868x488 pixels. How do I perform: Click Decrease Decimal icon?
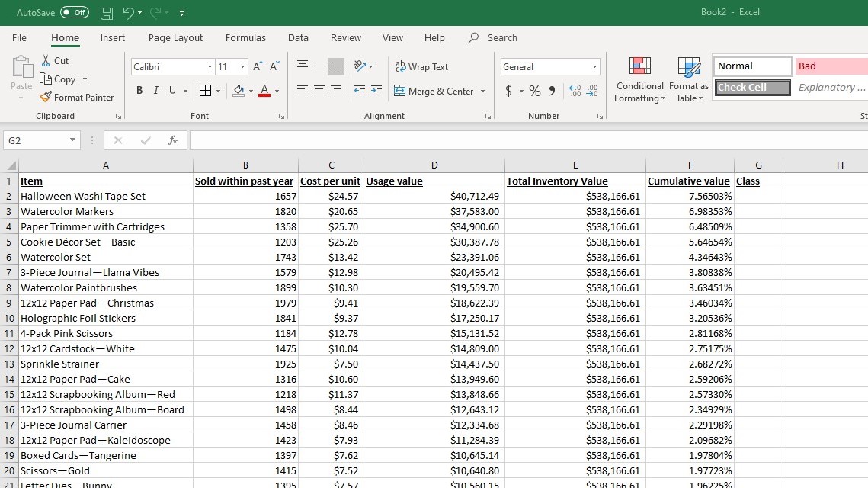[592, 91]
